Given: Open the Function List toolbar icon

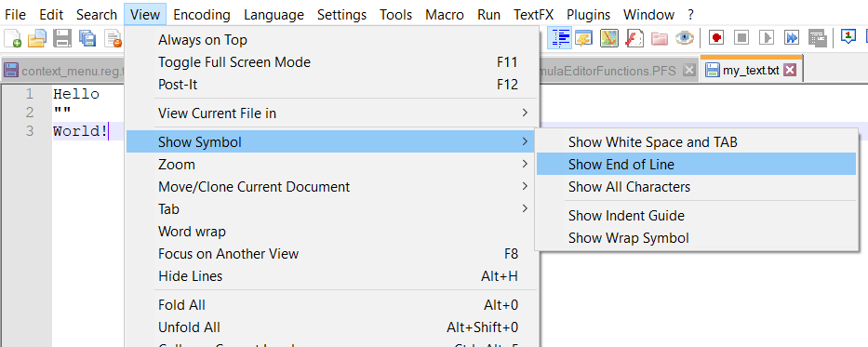Looking at the screenshot, I should (x=634, y=38).
